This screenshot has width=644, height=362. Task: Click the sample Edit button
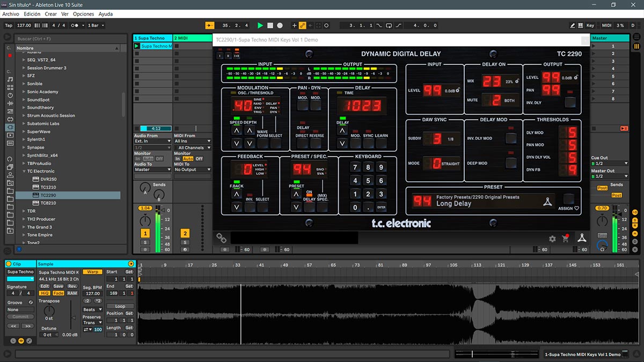pyautogui.click(x=45, y=286)
